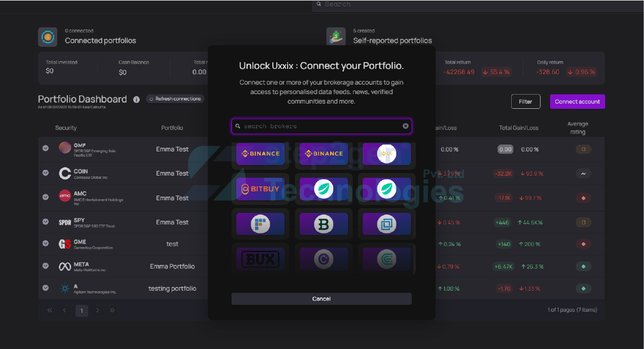
Task: Click the average rating icon in COIN row
Action: click(583, 173)
